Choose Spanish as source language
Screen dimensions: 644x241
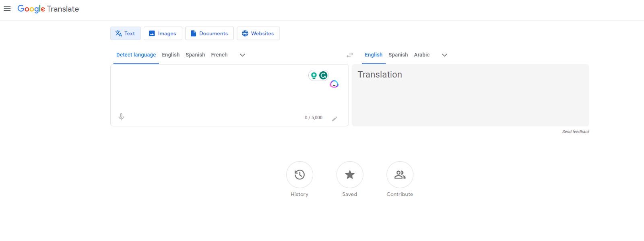point(195,55)
